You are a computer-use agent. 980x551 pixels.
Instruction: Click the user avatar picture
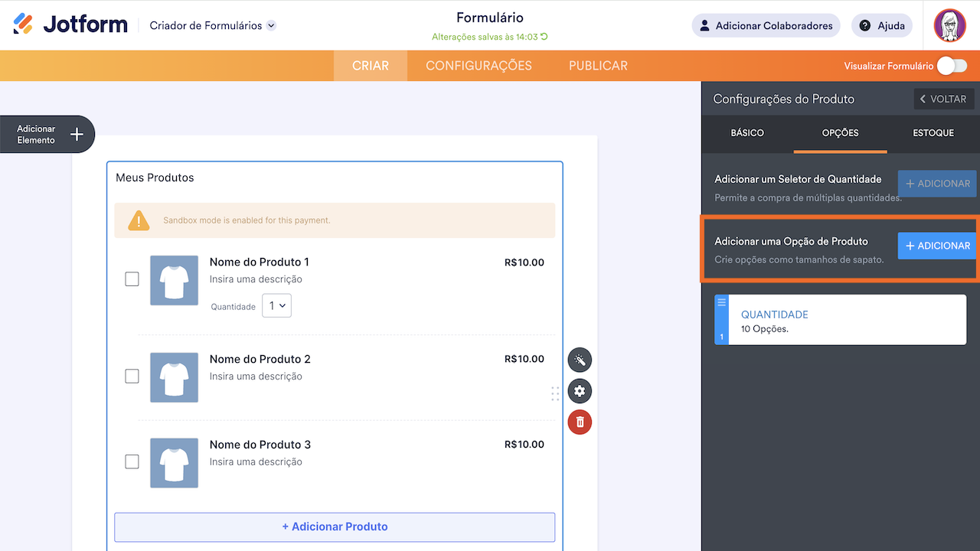(949, 25)
